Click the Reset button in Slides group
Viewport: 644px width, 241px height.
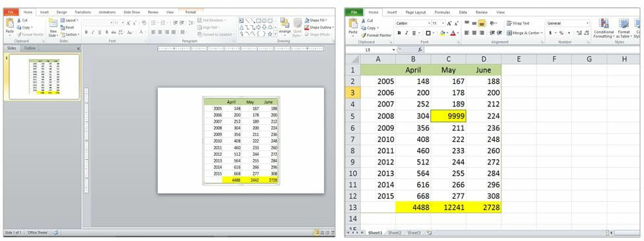67,28
